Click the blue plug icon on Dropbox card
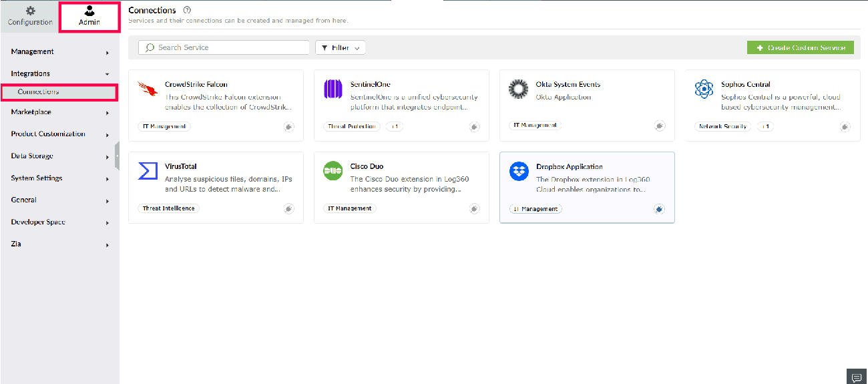The height and width of the screenshot is (384, 868). (659, 209)
